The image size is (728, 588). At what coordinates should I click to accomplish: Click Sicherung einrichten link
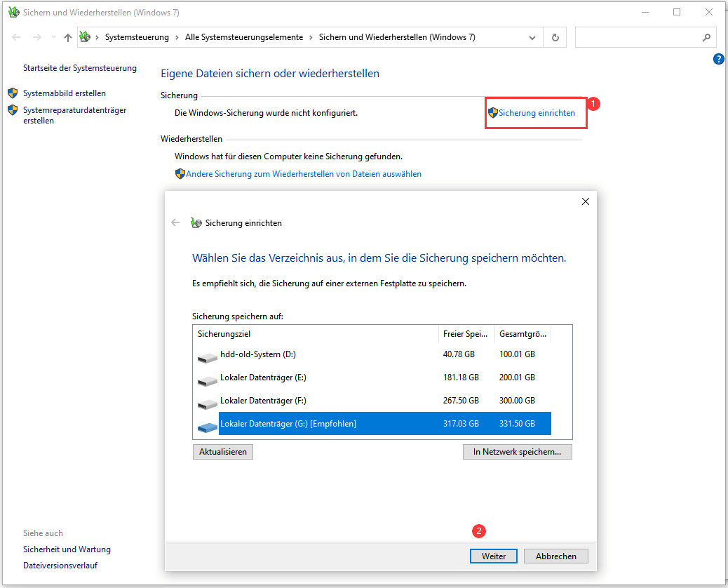click(537, 113)
